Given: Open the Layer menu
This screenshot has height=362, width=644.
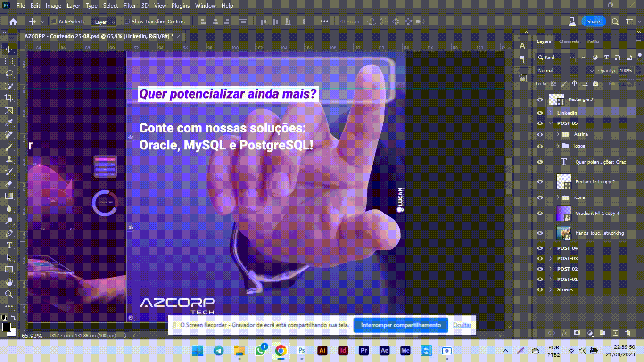Looking at the screenshot, I should (x=73, y=6).
